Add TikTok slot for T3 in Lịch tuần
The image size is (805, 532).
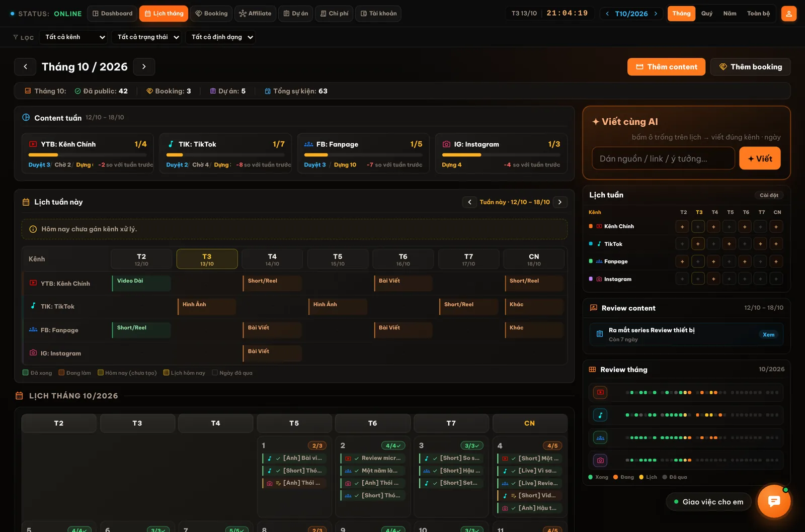[x=698, y=244]
